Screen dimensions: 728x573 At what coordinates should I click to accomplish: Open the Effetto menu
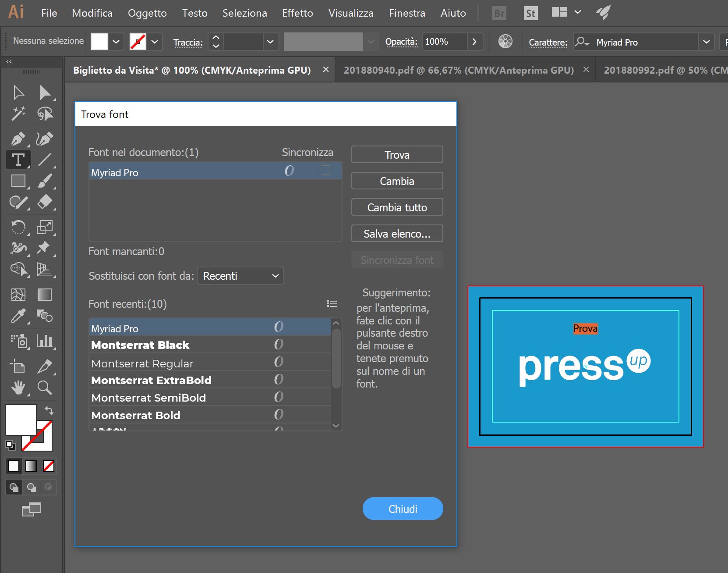click(297, 13)
